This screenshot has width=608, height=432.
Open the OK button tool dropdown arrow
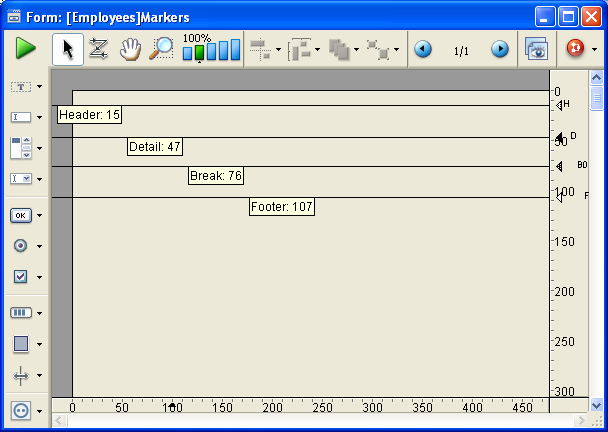pos(39,215)
